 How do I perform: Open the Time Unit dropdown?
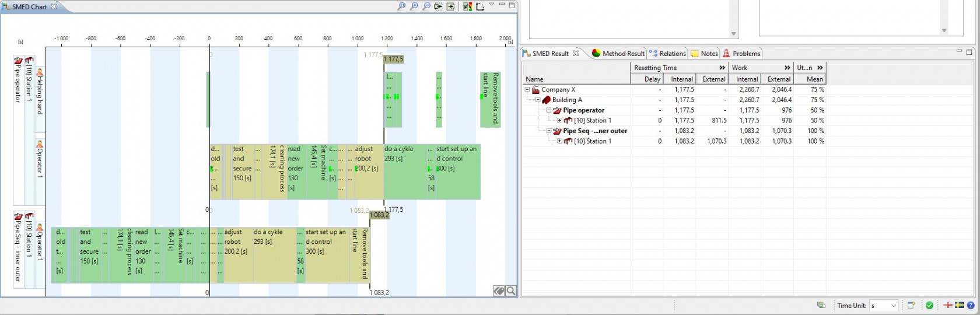coord(884,306)
